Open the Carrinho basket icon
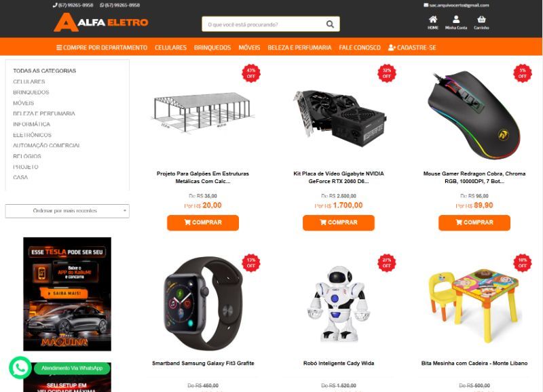 [481, 20]
